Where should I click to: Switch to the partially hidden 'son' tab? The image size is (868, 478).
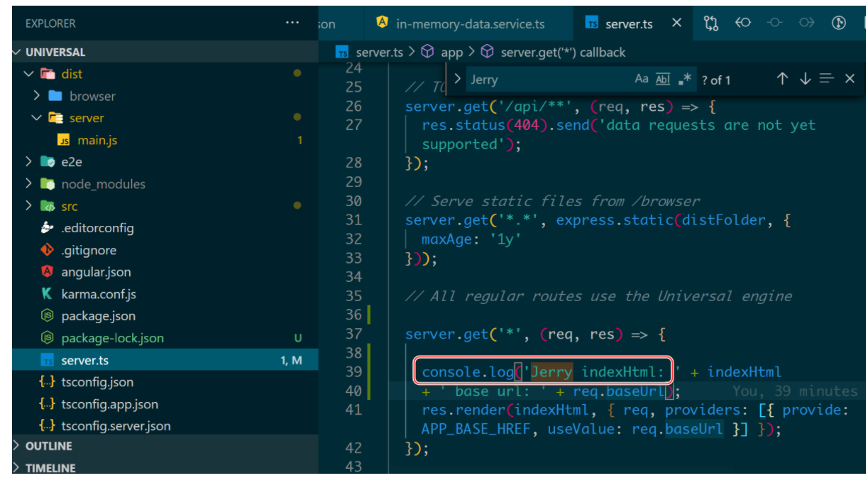tap(326, 23)
